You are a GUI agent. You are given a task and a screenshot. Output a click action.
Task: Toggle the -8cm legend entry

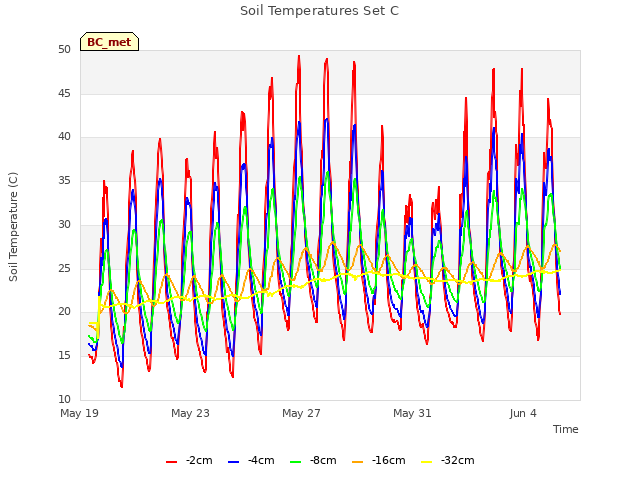point(313,460)
